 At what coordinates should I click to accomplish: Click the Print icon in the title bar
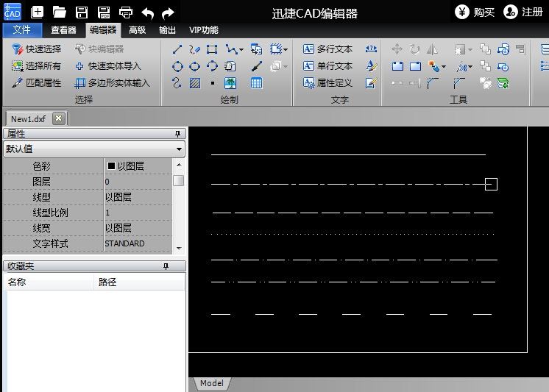126,12
